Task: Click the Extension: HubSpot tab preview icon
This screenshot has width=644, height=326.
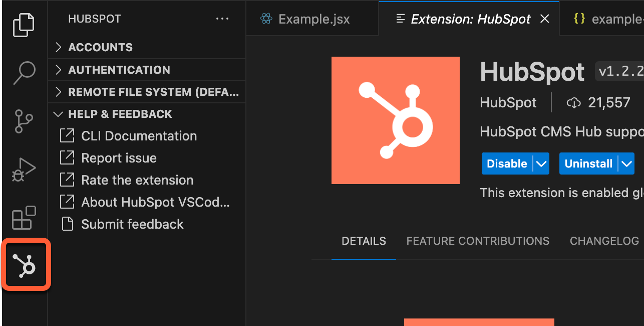Action: (400, 19)
